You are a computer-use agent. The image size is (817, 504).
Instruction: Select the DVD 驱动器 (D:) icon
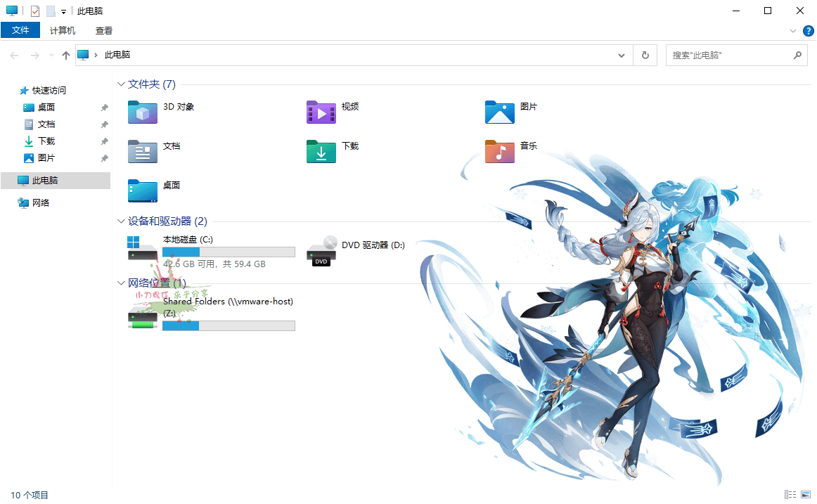[x=321, y=251]
